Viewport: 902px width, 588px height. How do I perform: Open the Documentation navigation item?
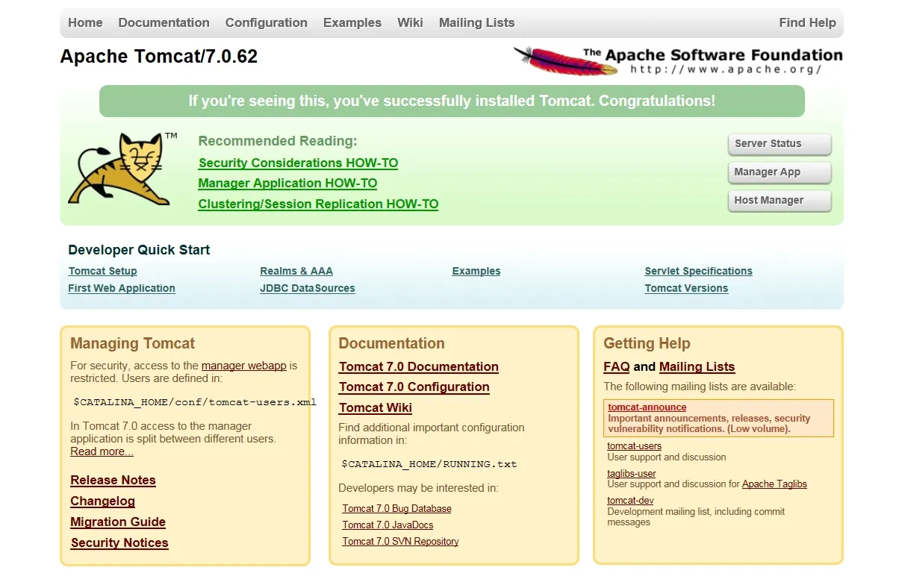click(x=164, y=22)
